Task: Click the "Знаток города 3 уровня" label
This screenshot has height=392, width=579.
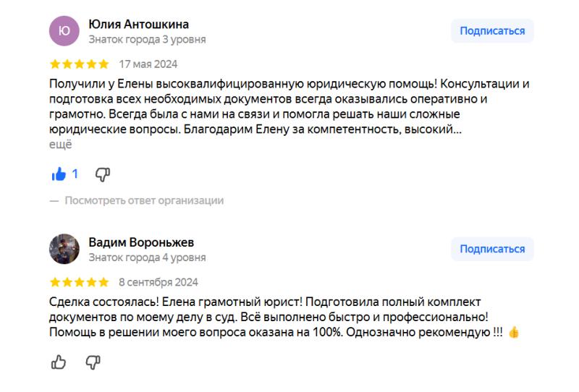Action: 147,40
